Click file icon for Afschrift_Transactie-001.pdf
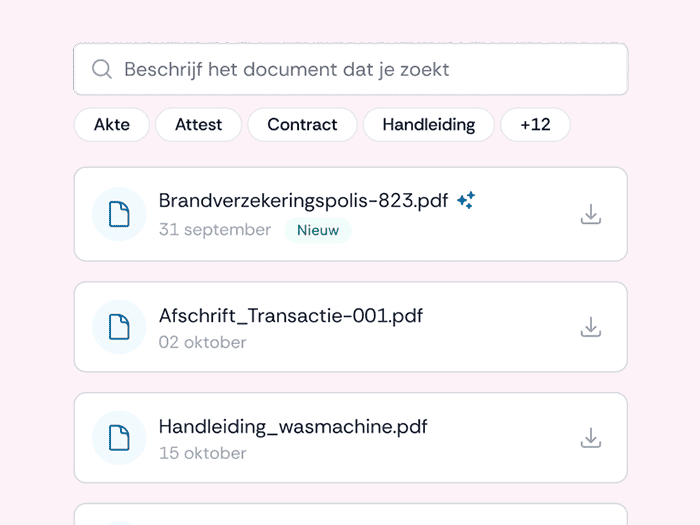 (x=119, y=327)
